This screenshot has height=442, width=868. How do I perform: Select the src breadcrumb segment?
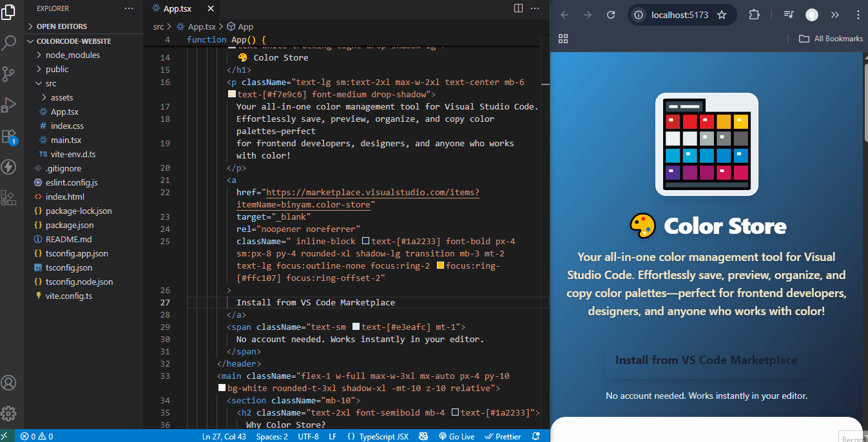[159, 26]
